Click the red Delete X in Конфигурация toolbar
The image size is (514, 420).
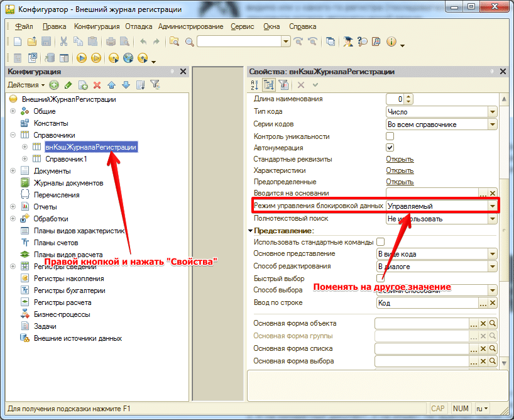[97, 85]
